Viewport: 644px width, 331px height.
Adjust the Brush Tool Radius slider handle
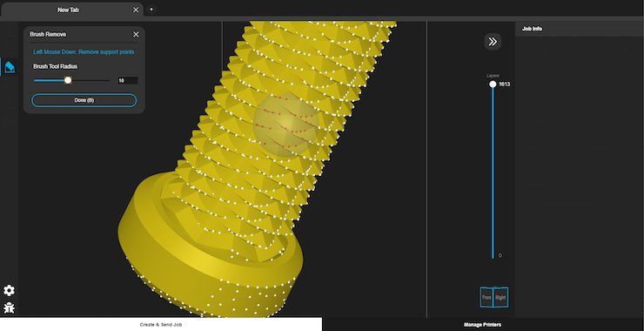point(68,80)
